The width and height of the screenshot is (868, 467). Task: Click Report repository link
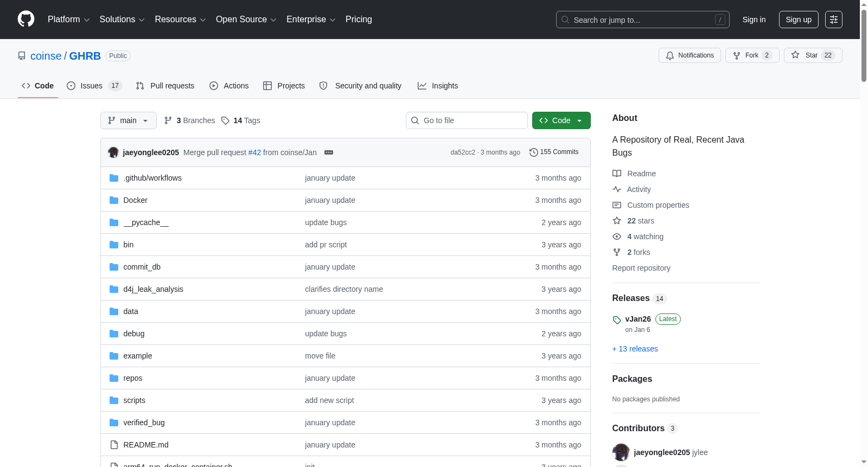641,268
